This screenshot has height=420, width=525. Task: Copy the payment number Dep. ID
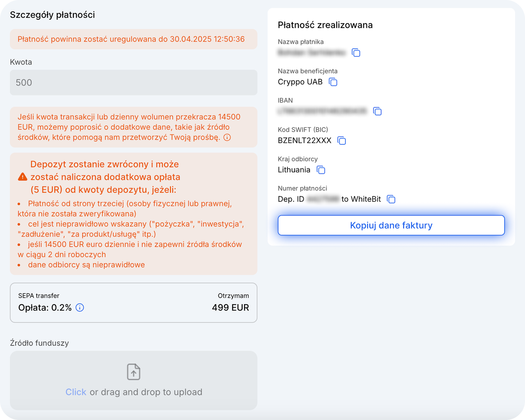(x=391, y=199)
